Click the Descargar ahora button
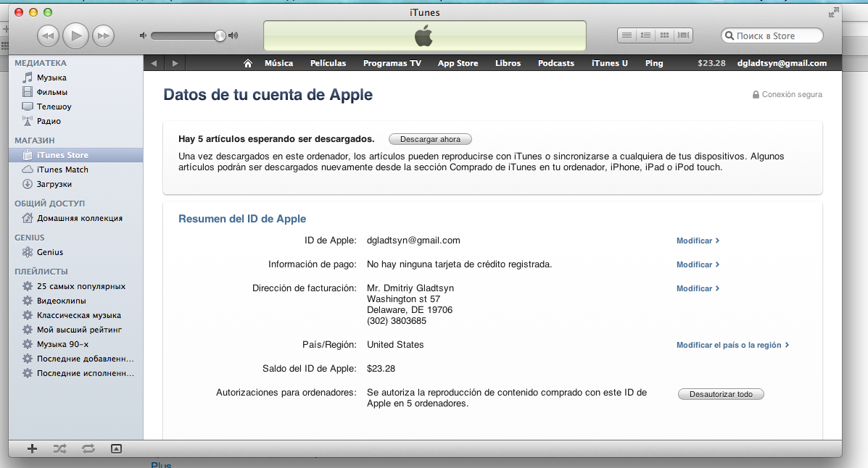This screenshot has width=868, height=468. [430, 139]
